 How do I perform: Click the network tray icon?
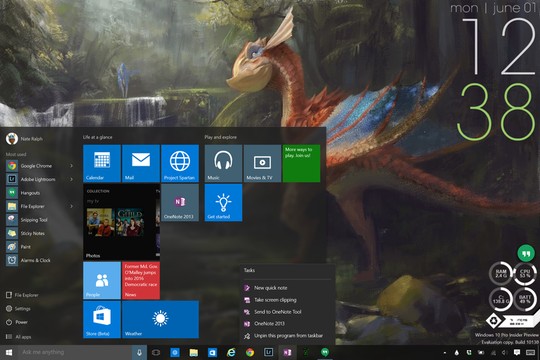(493, 353)
